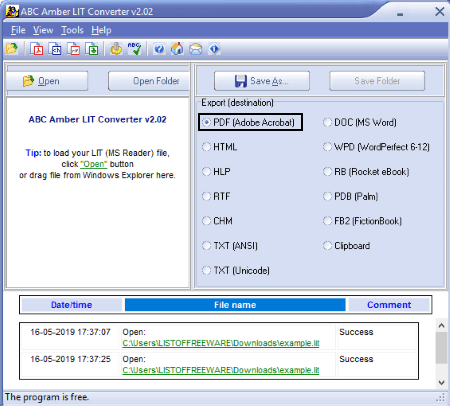Select Clipboard as export destination

(x=346, y=246)
